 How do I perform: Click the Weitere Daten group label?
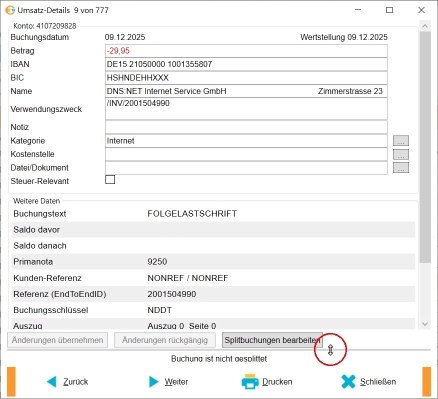point(37,201)
